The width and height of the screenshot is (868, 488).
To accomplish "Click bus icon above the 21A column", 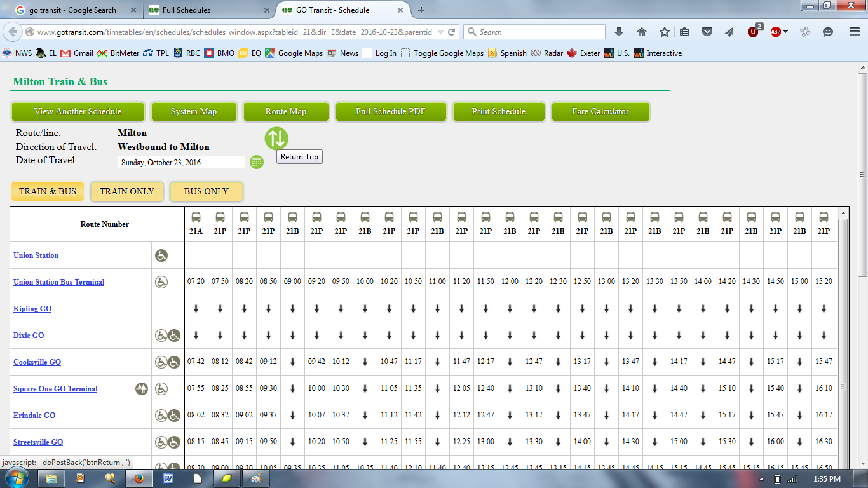I will click(x=196, y=217).
